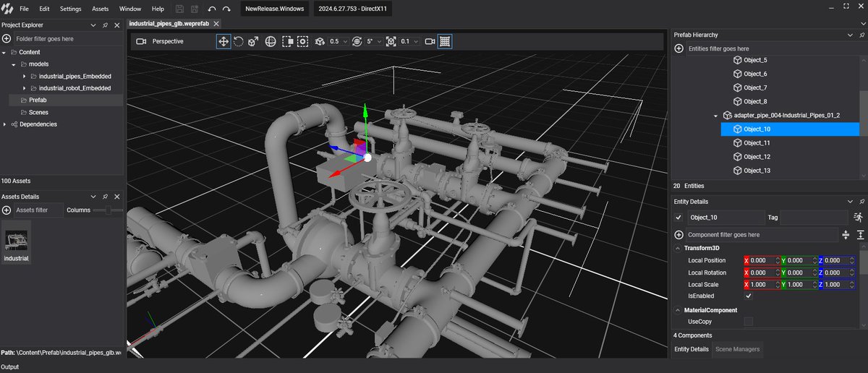This screenshot has height=373, width=868.
Task: Toggle the world/local space globe icon
Action: click(x=270, y=41)
